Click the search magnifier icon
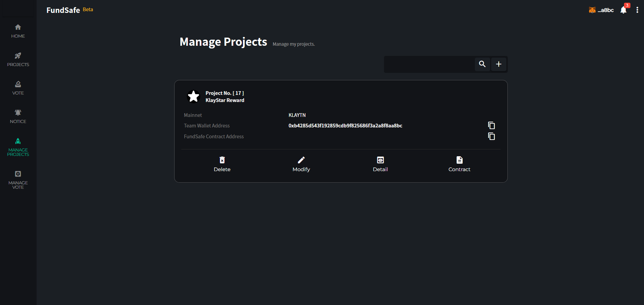Viewport: 644px width, 305px height. [482, 64]
